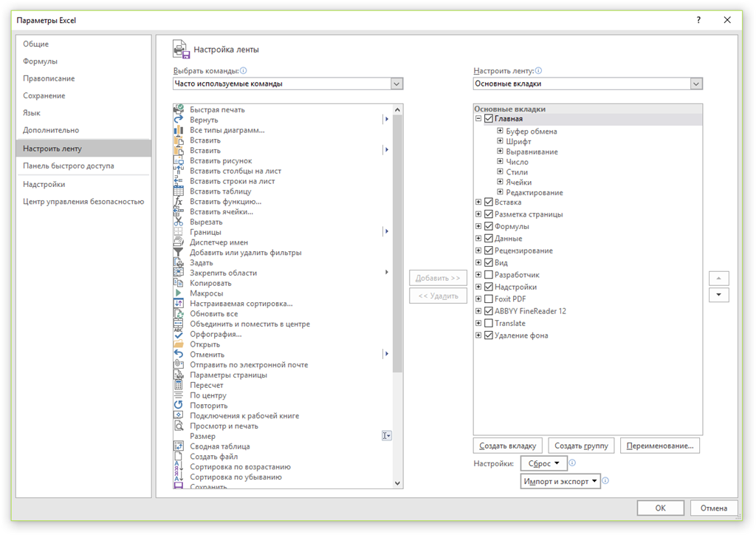Viewport: 756px width, 535px height.
Task: Click the Добавить >> button
Action: [438, 278]
